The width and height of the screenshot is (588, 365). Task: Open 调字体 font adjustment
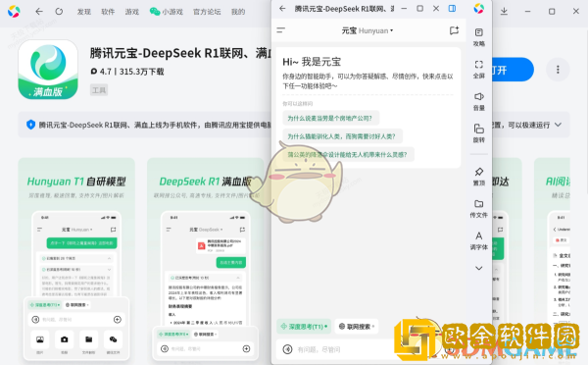click(479, 240)
